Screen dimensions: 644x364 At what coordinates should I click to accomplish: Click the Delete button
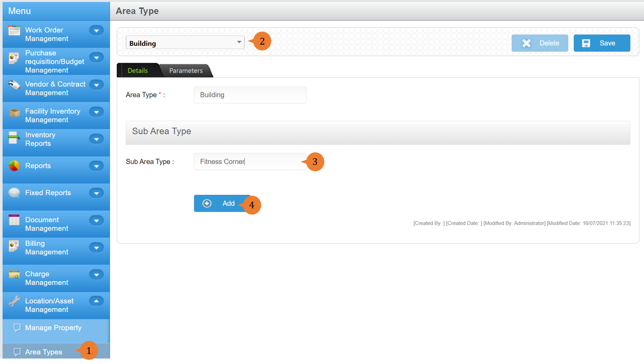click(540, 43)
